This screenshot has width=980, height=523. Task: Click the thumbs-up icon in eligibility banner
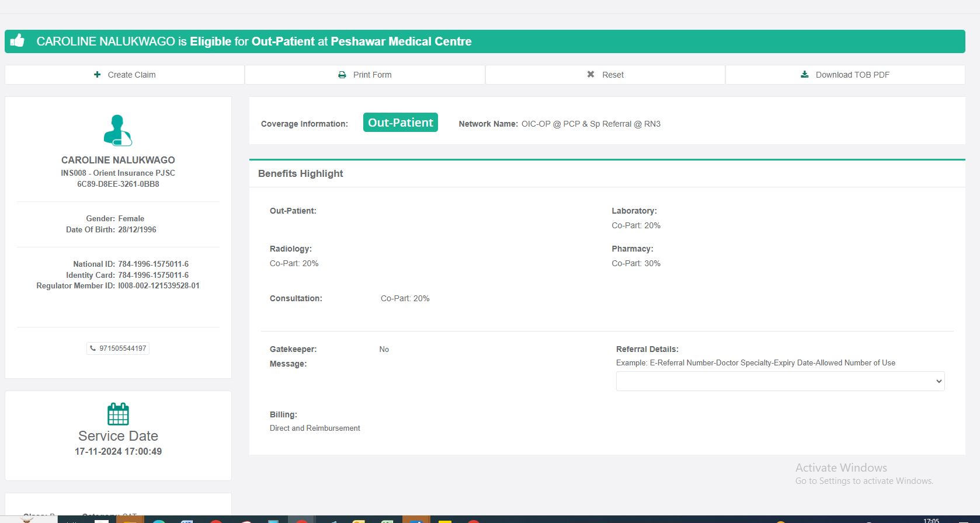[18, 41]
